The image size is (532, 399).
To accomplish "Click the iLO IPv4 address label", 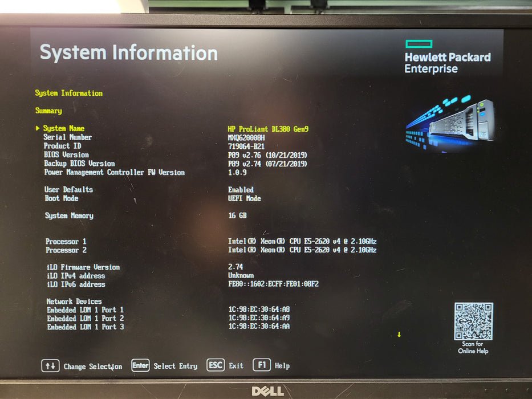I will pyautogui.click(x=76, y=276).
